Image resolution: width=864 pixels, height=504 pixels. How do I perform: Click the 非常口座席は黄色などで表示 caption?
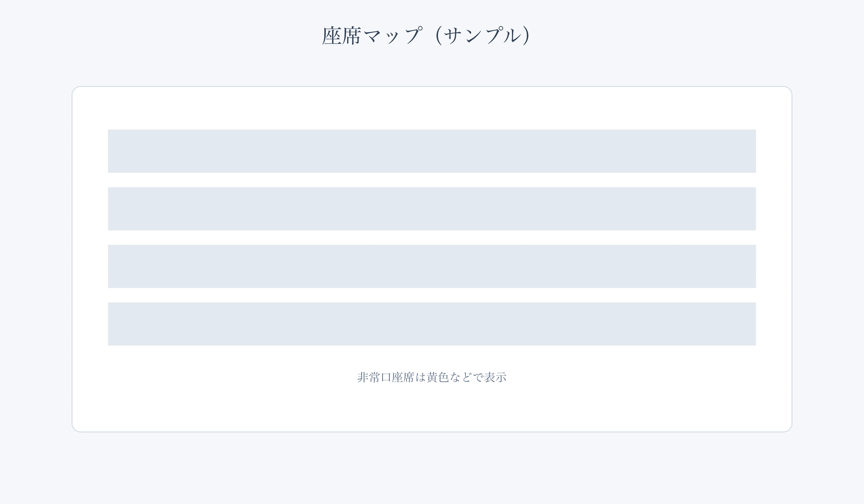[432, 377]
